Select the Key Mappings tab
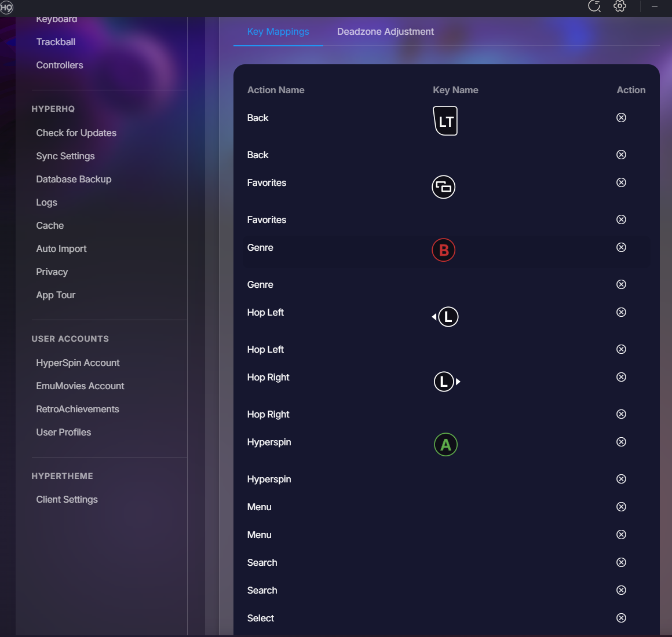The image size is (672, 637). 278,32
